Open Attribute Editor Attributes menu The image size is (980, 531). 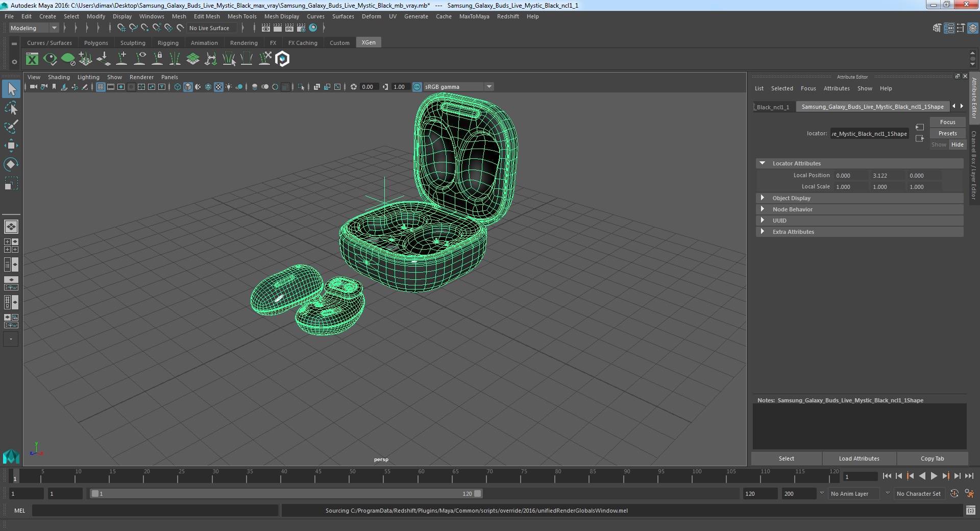(837, 88)
